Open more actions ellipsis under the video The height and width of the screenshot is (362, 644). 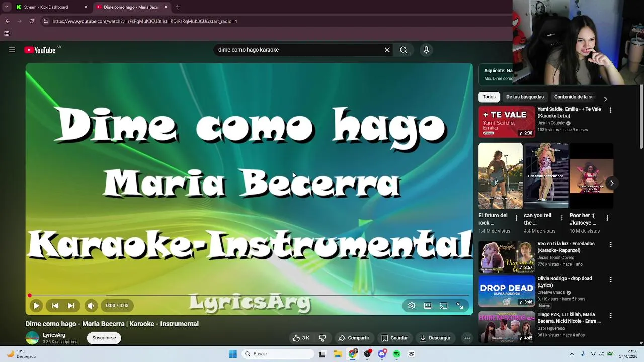tap(467, 338)
